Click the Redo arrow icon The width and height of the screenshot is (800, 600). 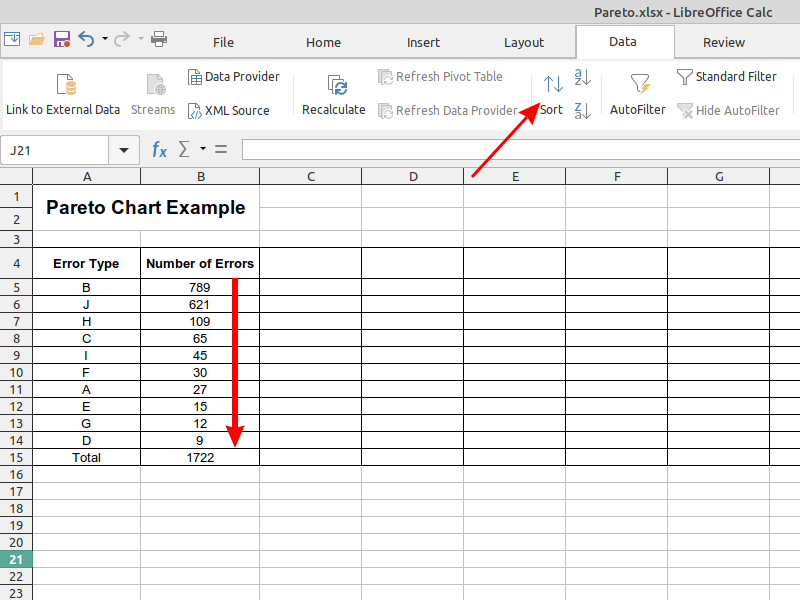pyautogui.click(x=121, y=39)
